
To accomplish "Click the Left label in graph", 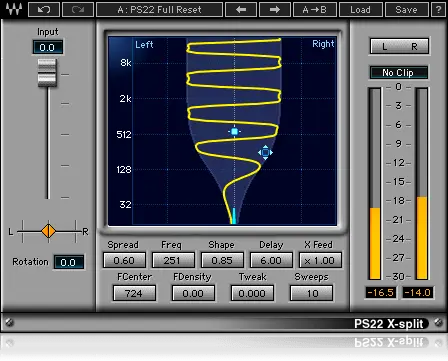I will coord(144,44).
